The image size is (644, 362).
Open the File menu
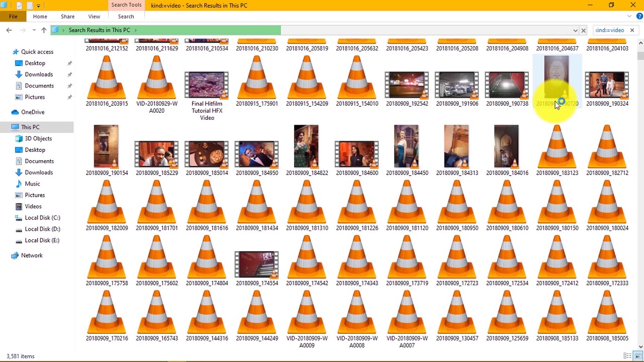click(x=13, y=17)
